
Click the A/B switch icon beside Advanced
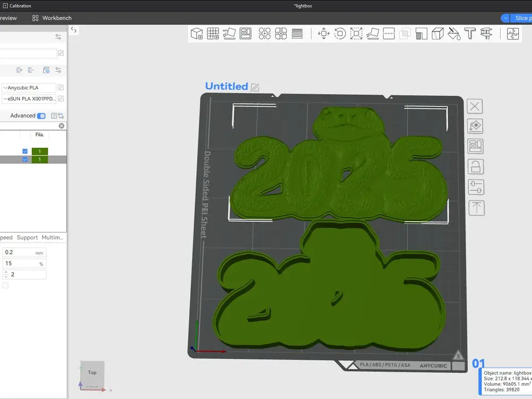pyautogui.click(x=61, y=115)
